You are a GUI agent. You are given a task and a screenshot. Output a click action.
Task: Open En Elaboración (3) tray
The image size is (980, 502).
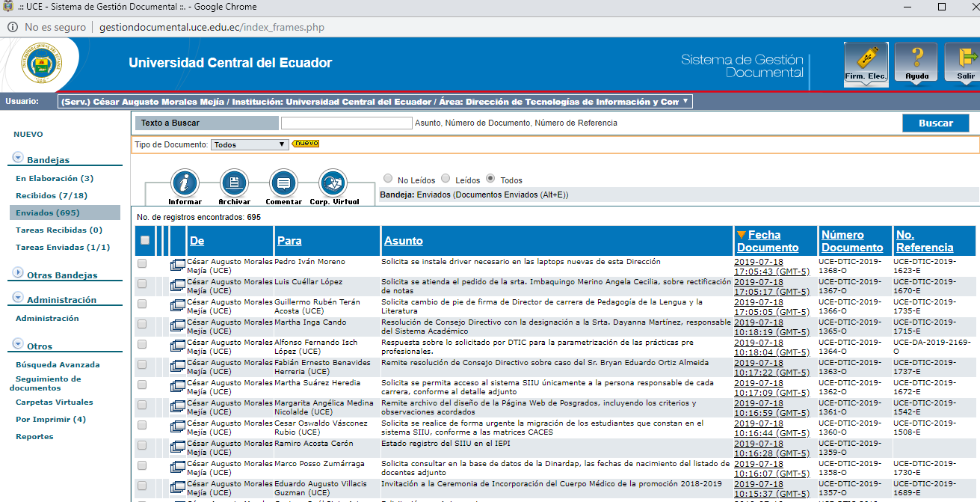point(55,178)
